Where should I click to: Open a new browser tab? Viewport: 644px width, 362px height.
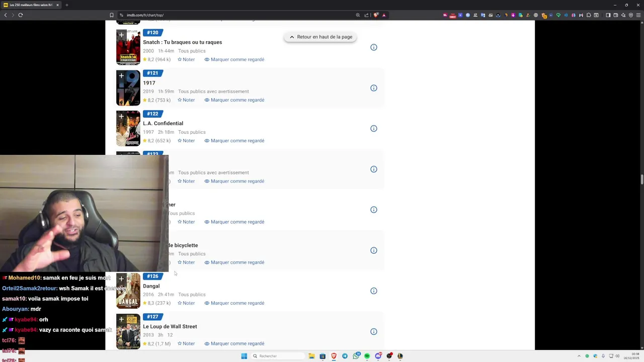tap(66, 5)
